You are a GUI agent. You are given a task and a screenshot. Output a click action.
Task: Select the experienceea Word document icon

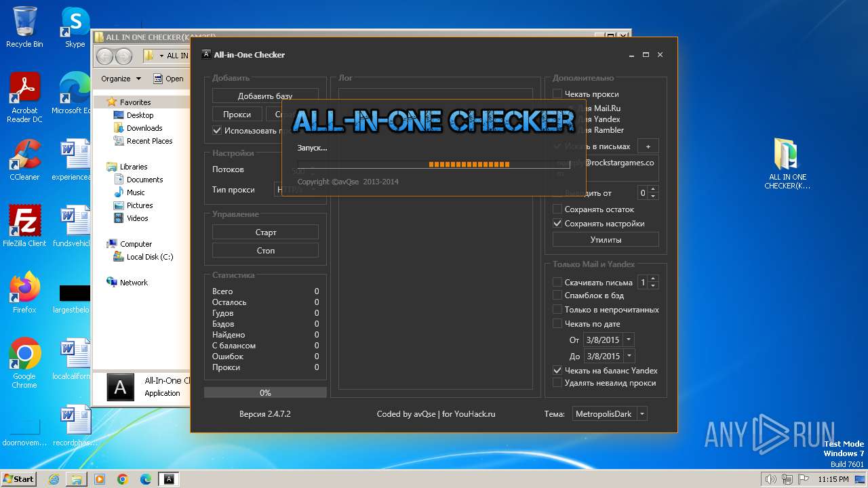pyautogui.click(x=72, y=160)
